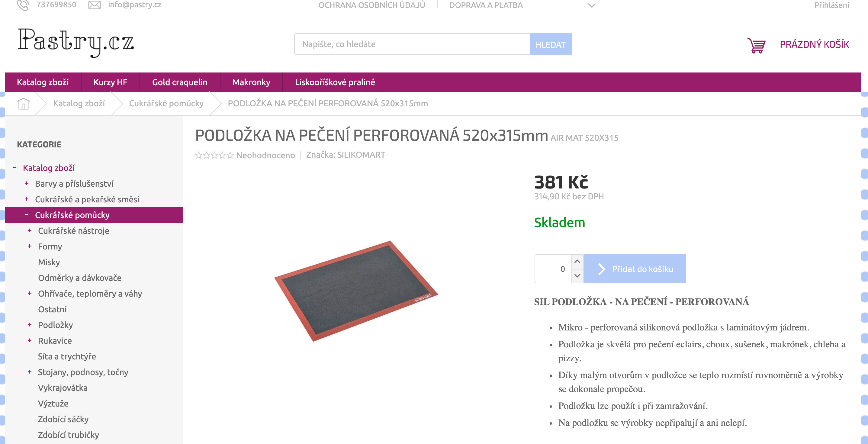Screen dimensions: 868x444
Task: Collapse the Katalog zboží tree node
Action: [x=14, y=168]
